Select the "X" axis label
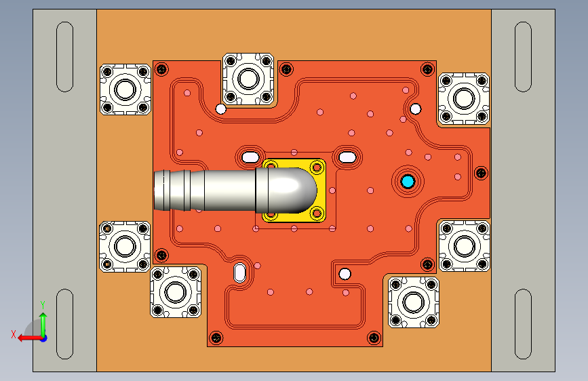588x381 pixels. tap(14, 334)
